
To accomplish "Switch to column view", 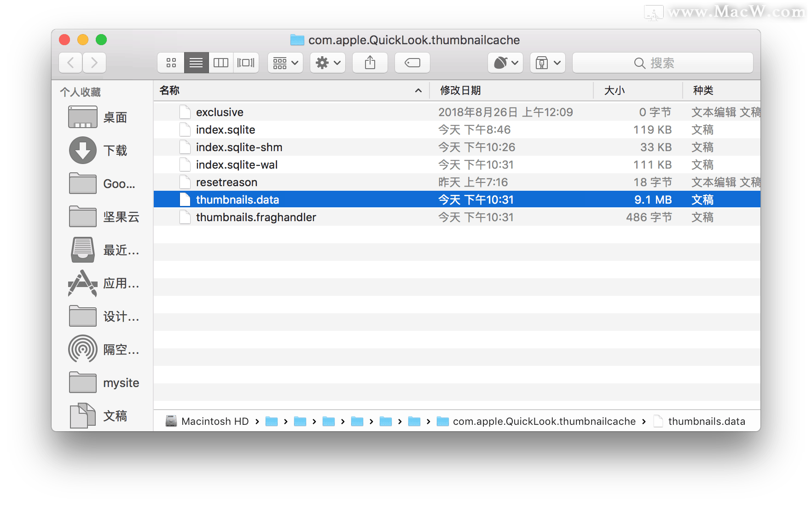I will [221, 63].
